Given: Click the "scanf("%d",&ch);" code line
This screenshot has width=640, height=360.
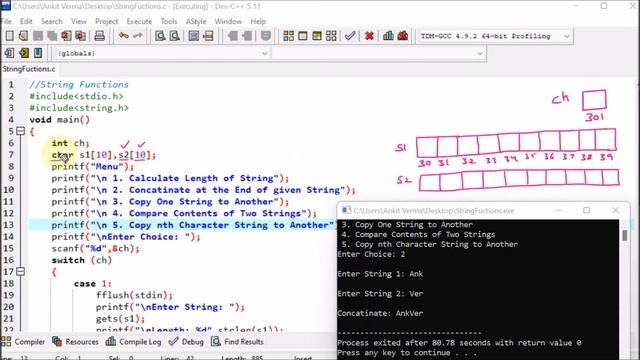Looking at the screenshot, I should 96,248.
